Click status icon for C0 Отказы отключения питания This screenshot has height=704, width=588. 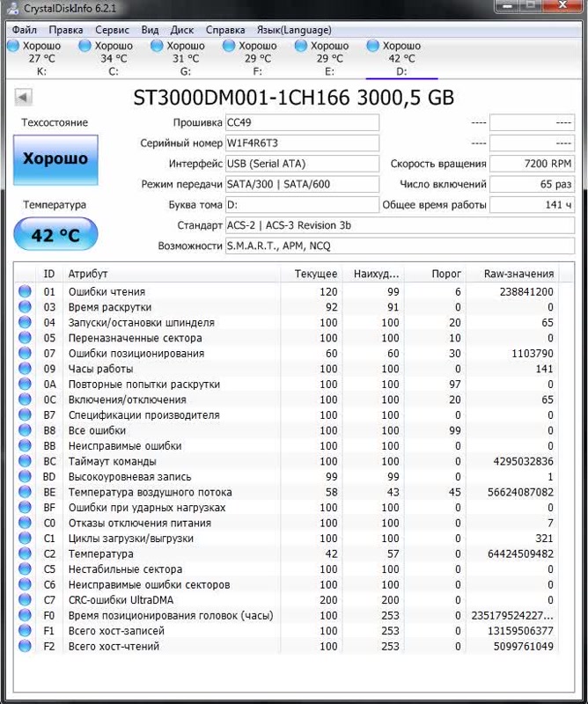pos(26,523)
